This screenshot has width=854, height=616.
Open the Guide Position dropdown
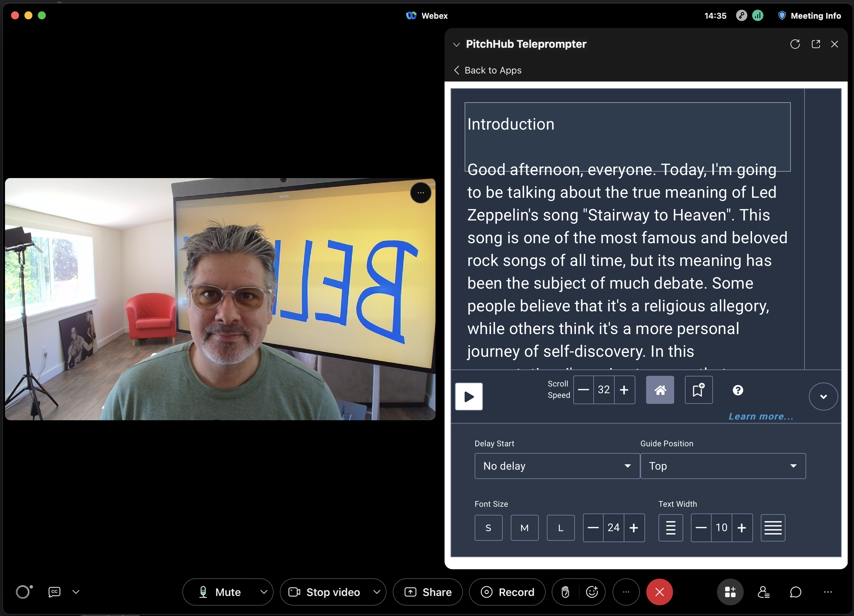pyautogui.click(x=723, y=466)
